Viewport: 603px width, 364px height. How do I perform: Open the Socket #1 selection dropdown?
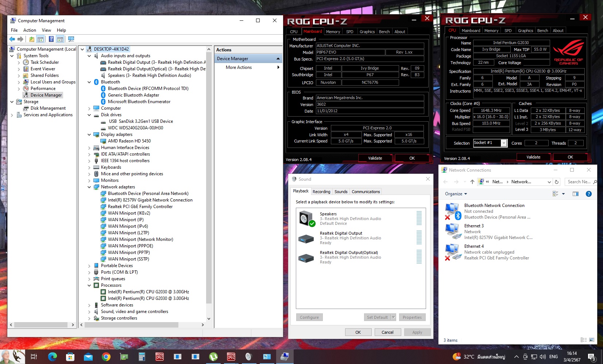pos(504,143)
